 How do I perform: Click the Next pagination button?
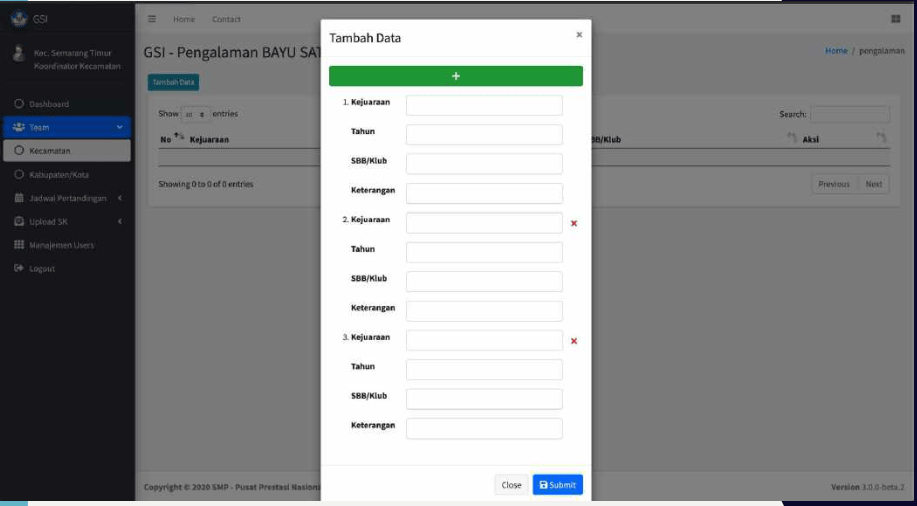coord(874,184)
